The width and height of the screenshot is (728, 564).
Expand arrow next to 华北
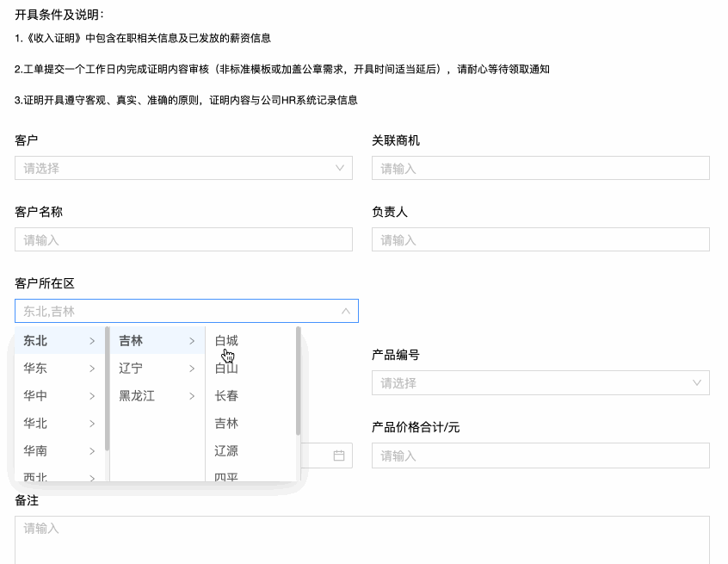(92, 424)
